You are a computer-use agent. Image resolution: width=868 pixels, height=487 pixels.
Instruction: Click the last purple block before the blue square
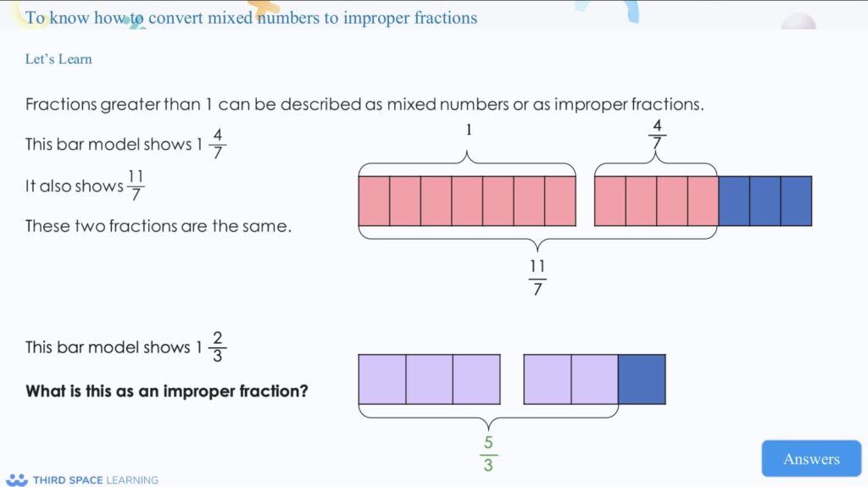(594, 379)
